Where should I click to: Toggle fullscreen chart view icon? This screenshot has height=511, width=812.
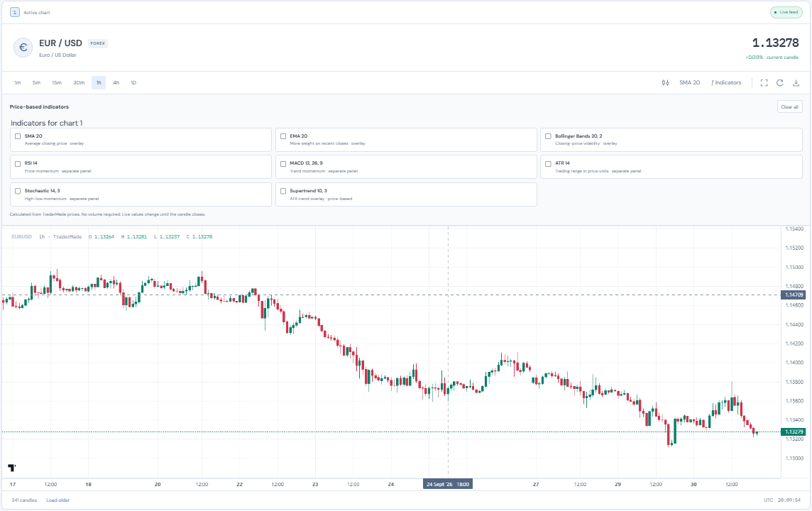tap(764, 83)
